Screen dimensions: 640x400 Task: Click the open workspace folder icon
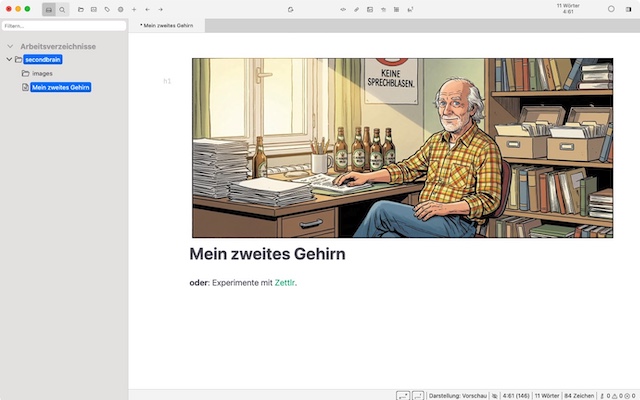pos(81,9)
